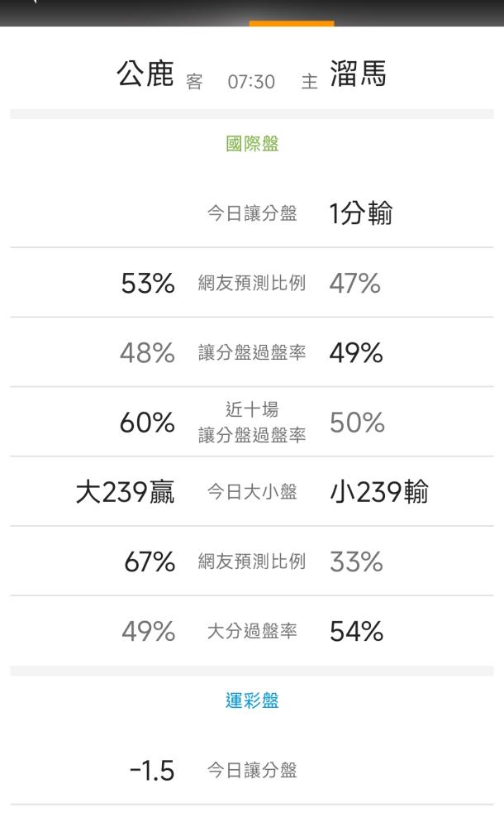Tap the 近十場 讓分盤過盤率 label
The width and height of the screenshot is (504, 827).
point(252,422)
